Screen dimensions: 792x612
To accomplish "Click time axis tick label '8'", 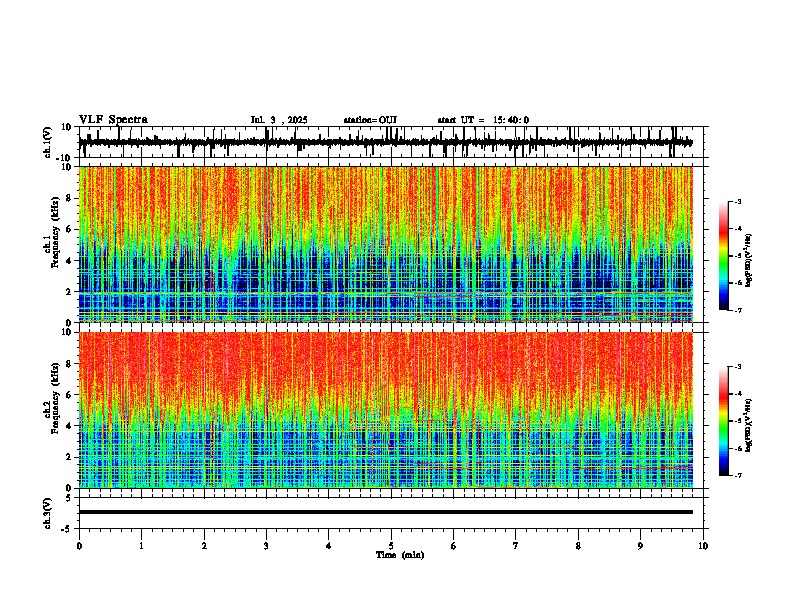I will [578, 546].
